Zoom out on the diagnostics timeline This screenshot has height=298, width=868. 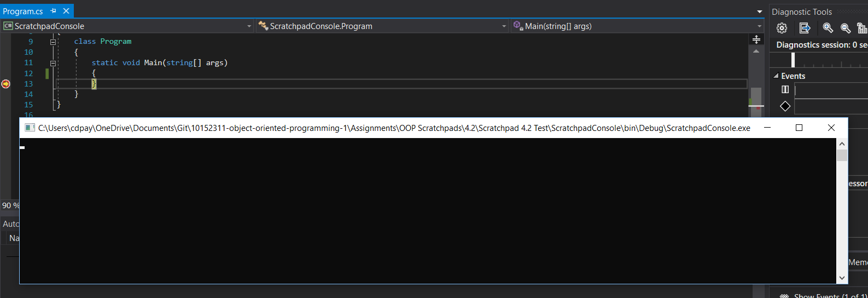pos(846,28)
